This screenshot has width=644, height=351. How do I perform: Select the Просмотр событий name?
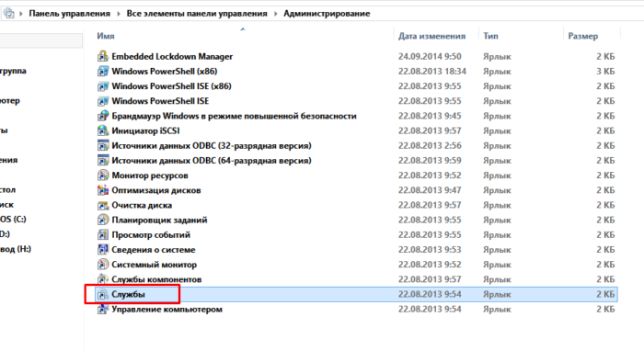coord(151,235)
